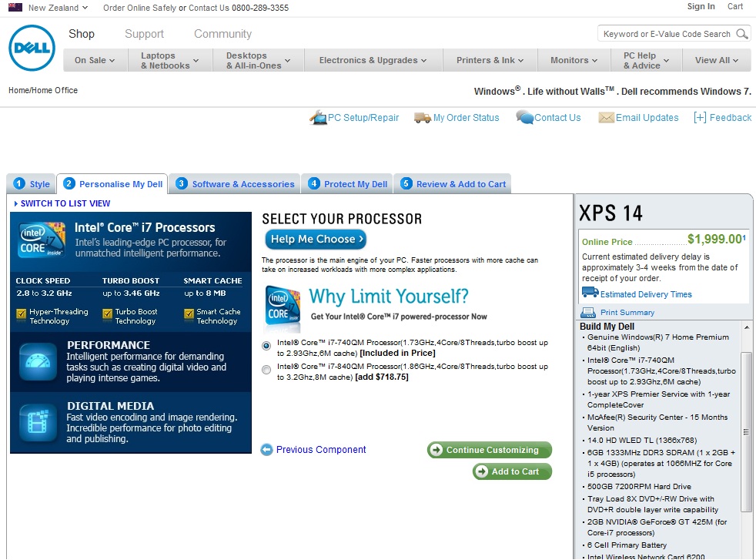
Task: Go to the Shop section
Action: point(82,34)
